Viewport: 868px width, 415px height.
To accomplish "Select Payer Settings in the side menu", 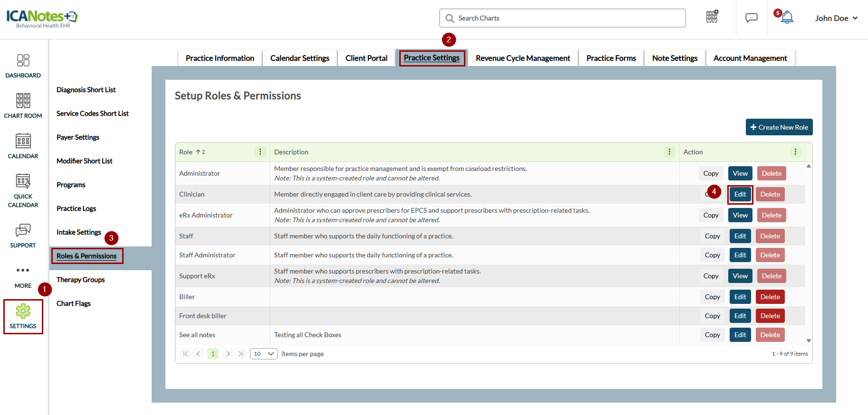I will (x=78, y=137).
